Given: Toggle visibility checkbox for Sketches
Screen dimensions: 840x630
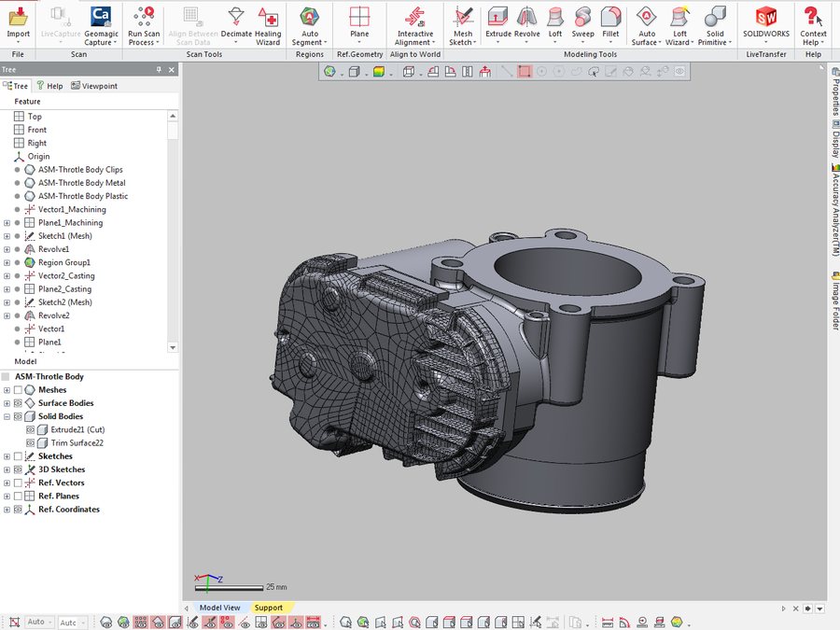Looking at the screenshot, I should coord(18,456).
